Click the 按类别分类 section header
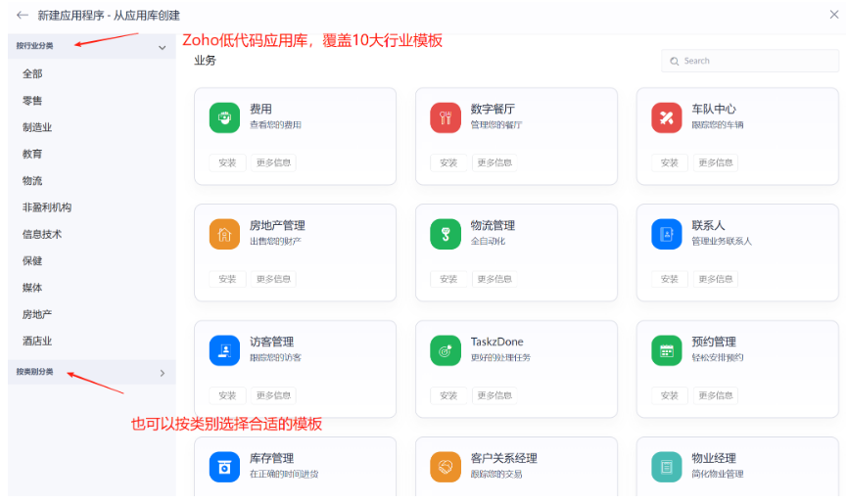Screen dimensions: 847x504 coord(92,372)
